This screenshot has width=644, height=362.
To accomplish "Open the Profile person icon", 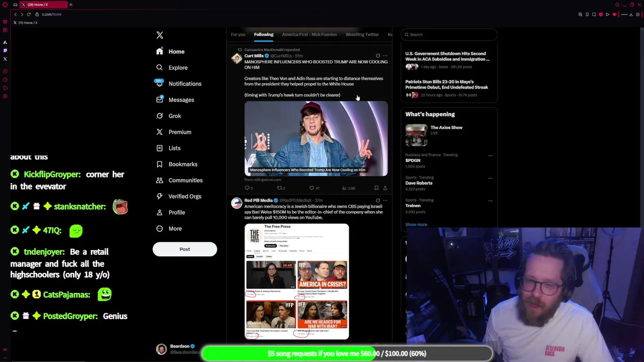I will (159, 212).
